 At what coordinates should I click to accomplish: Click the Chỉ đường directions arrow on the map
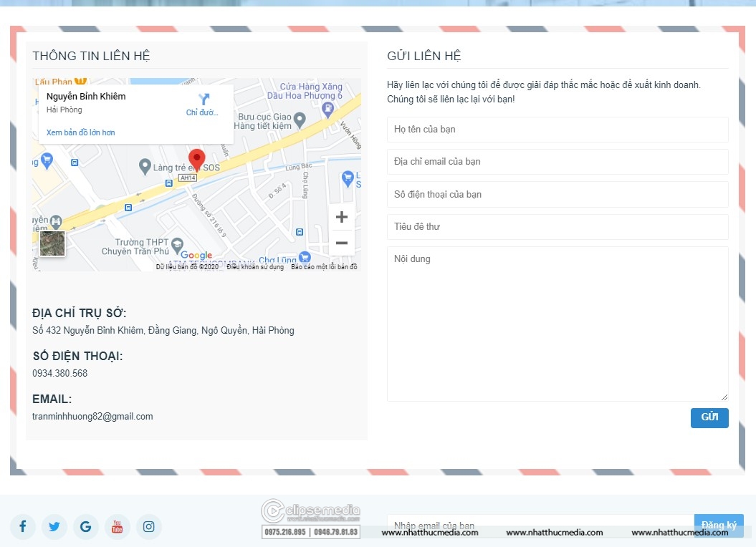tap(203, 100)
